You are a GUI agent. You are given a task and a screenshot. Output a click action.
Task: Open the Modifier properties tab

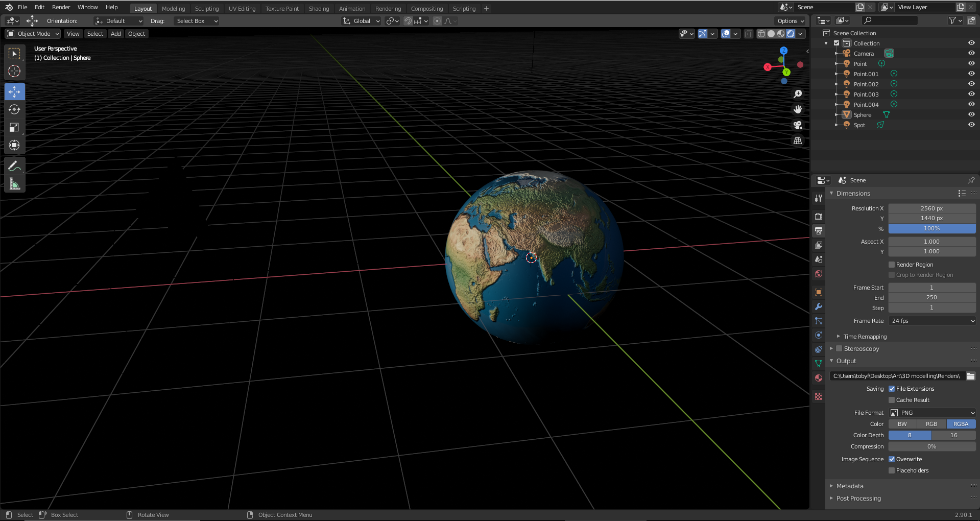point(819,306)
